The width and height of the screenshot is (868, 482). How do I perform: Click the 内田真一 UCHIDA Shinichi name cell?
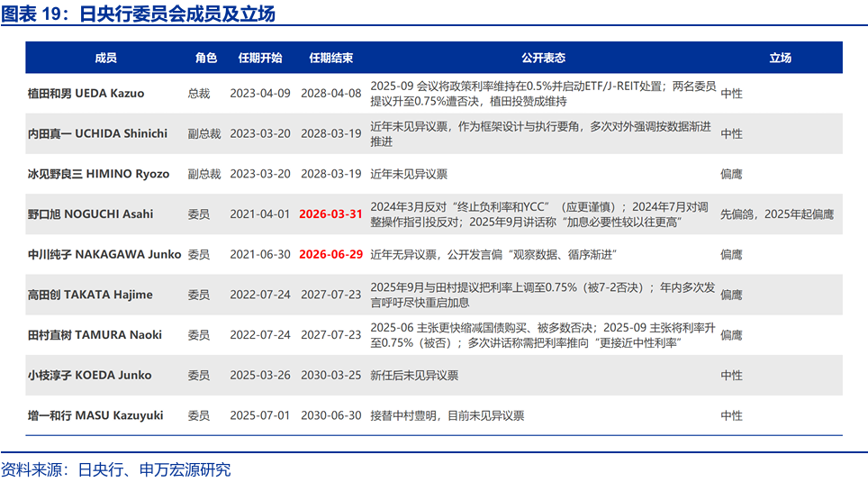(97, 133)
